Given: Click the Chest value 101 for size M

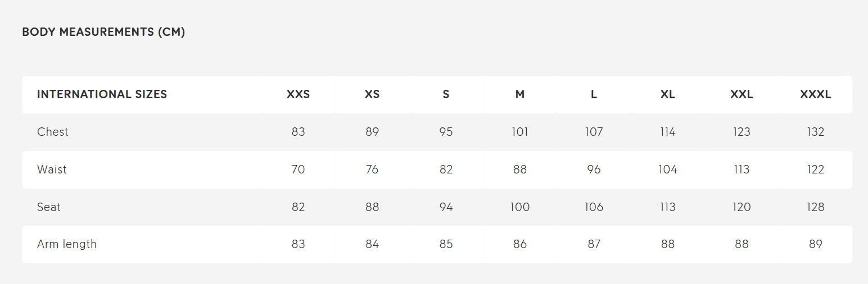Looking at the screenshot, I should pos(520,132).
